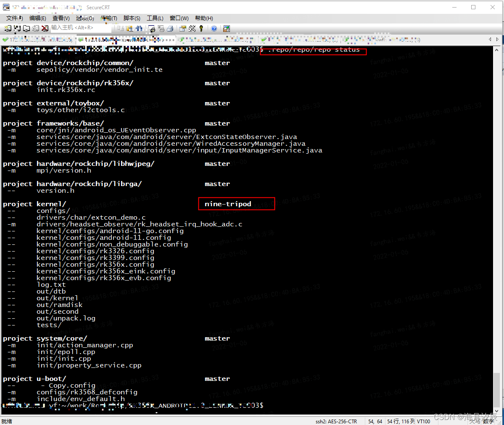Click the Find binoculars icon
Image resolution: width=504 pixels, height=425 pixels.
click(139, 29)
